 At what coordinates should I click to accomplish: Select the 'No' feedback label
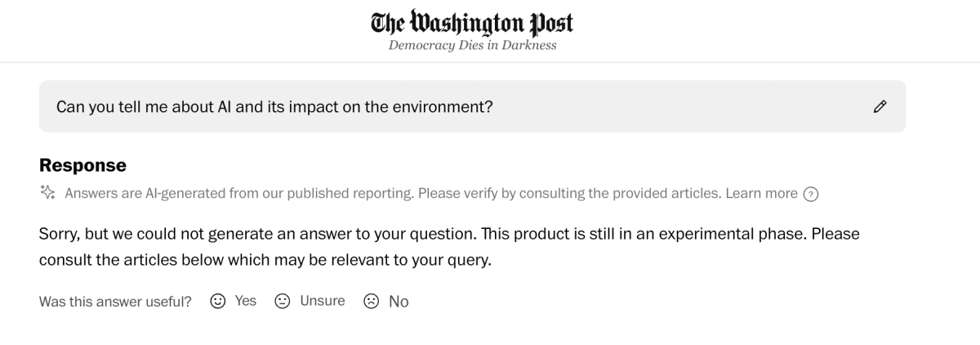pos(399,302)
